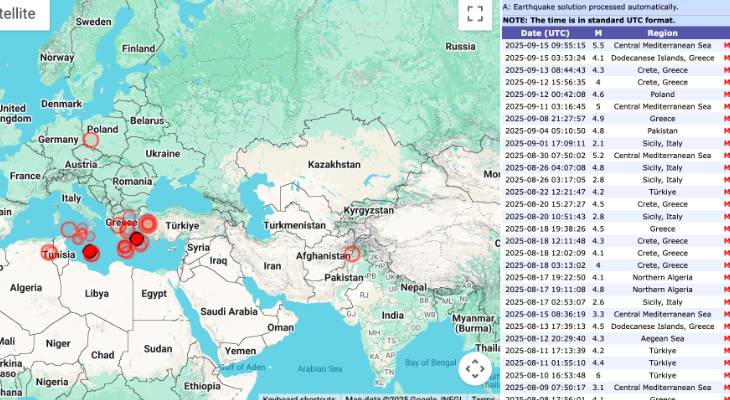Select the 2025-08-17 19:22:50 Northern Algeria row
The image size is (730, 400).
(x=616, y=277)
